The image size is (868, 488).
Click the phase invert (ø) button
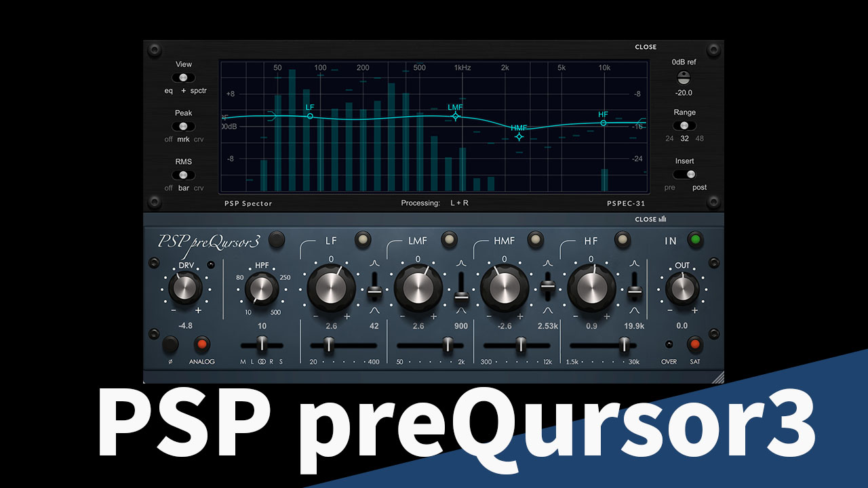170,344
